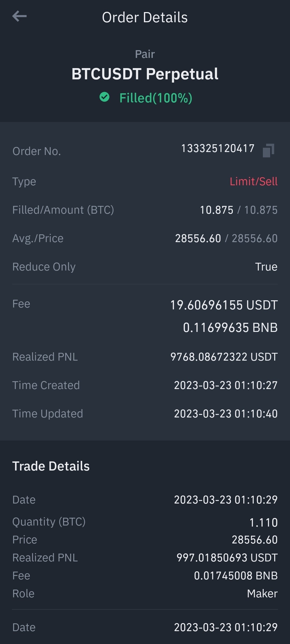290x644 pixels.
Task: Tap the Order Details title
Action: (x=145, y=18)
